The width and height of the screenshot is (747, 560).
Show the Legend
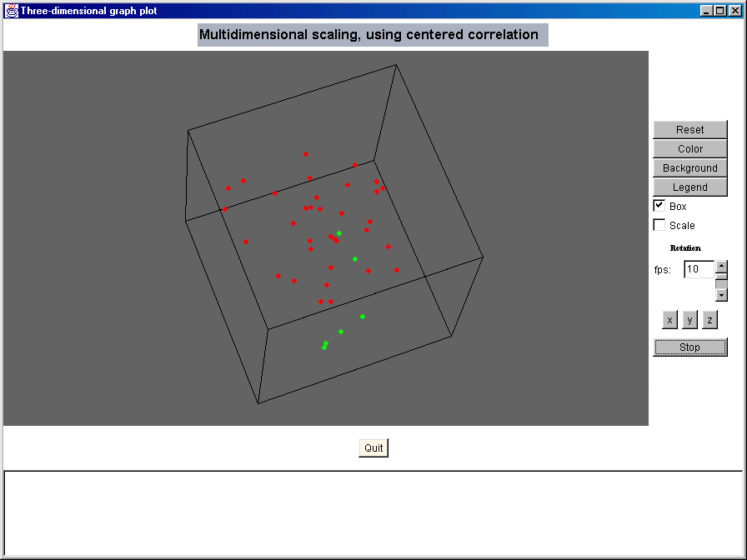pos(689,187)
